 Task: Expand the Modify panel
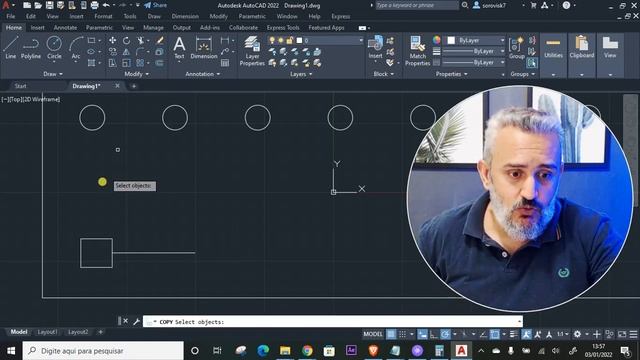point(137,74)
